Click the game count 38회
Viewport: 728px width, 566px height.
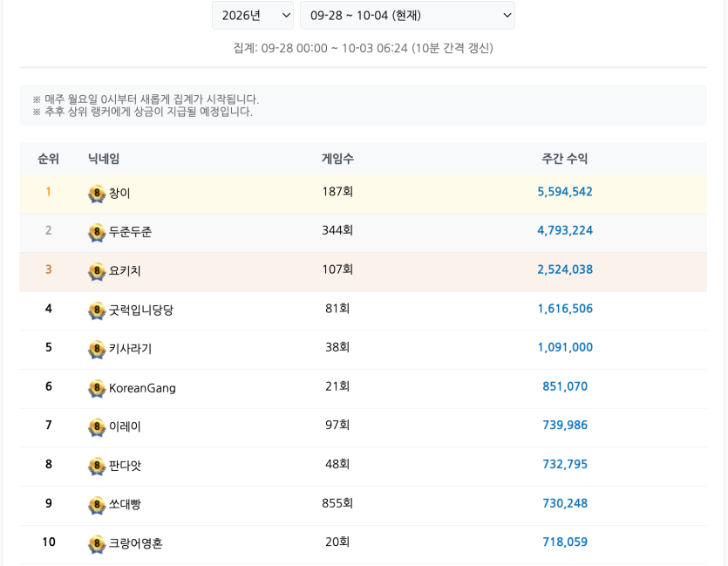(337, 347)
